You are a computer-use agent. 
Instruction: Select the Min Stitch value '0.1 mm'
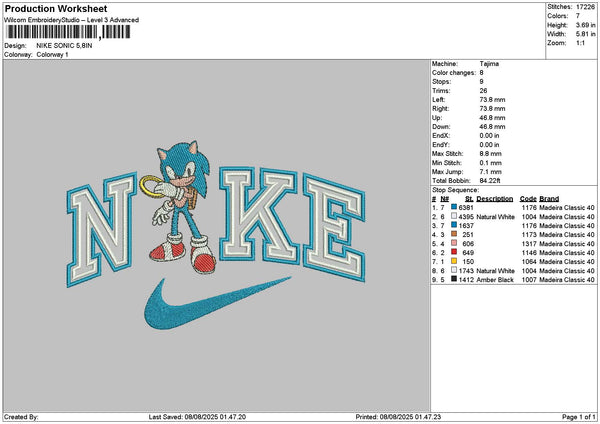click(490, 163)
